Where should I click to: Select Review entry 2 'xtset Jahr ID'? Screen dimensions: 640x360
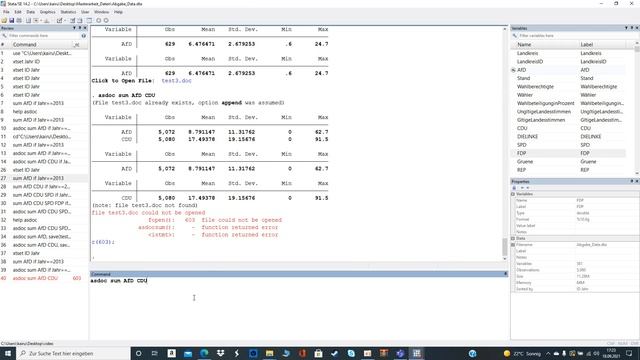click(44, 62)
